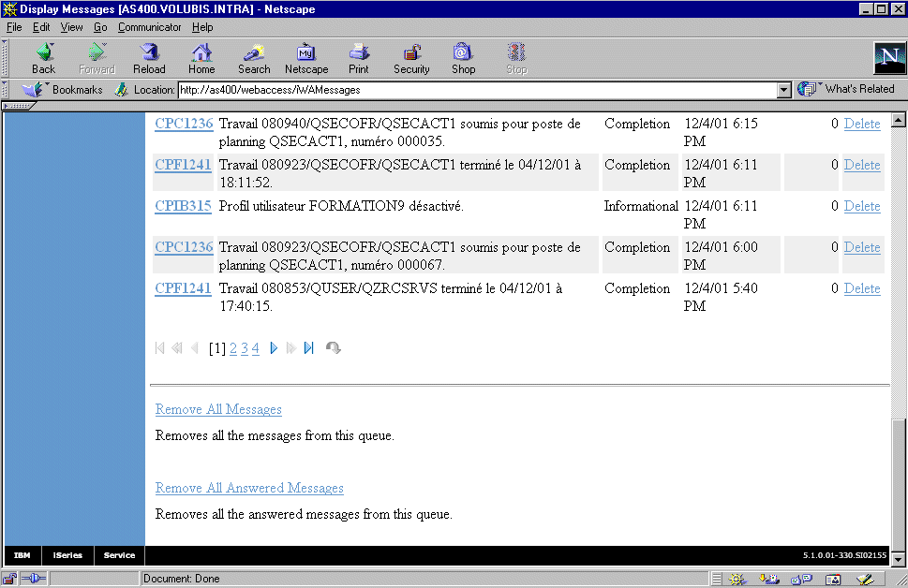Open CPF1241 link for QZRCSRVS job

point(183,287)
